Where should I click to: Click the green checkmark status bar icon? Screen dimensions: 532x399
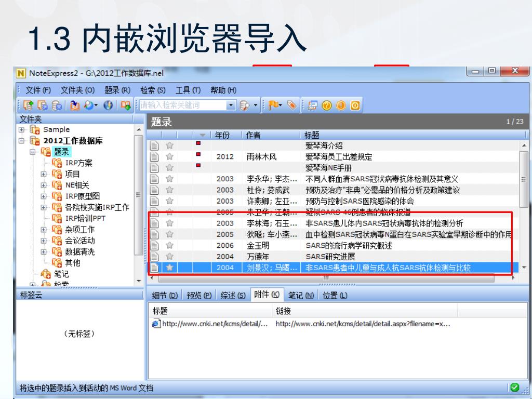tap(515, 387)
